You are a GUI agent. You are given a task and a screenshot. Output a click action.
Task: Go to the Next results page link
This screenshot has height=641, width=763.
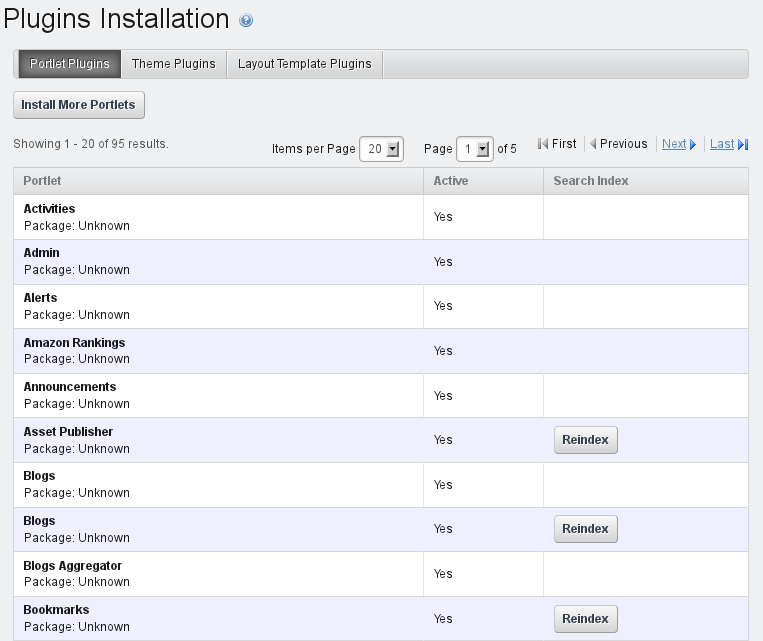674,144
